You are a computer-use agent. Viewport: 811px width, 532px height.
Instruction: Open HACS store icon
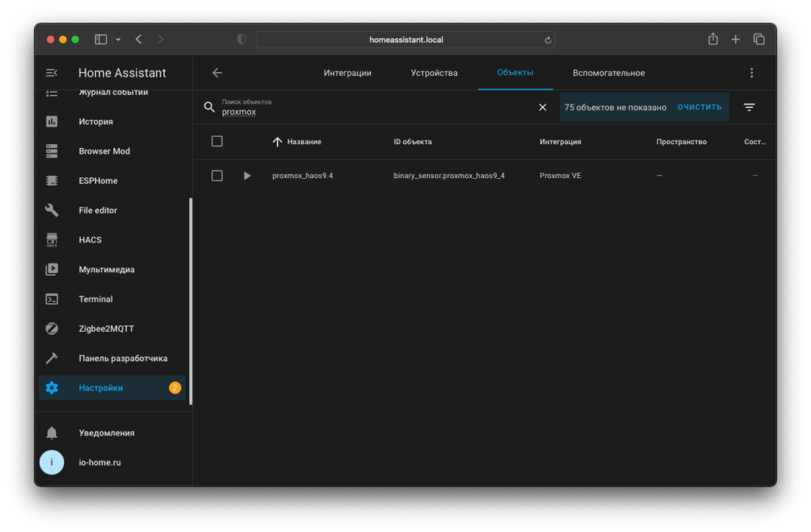[x=51, y=240]
